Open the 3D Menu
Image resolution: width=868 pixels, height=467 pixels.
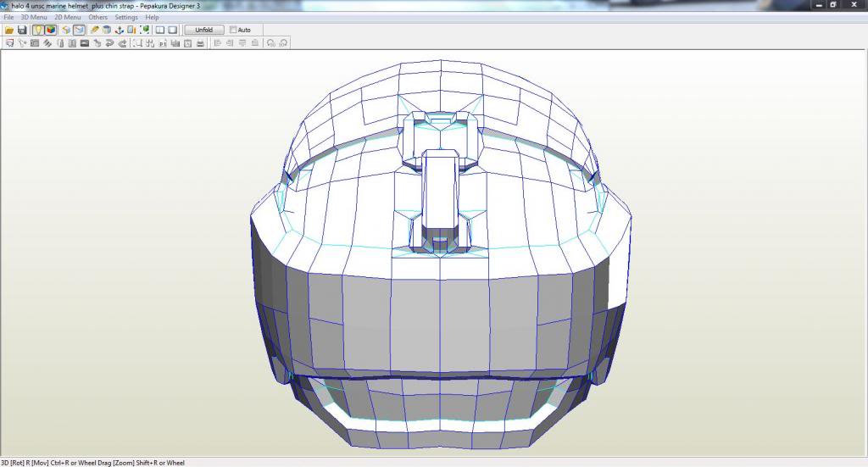tap(34, 17)
